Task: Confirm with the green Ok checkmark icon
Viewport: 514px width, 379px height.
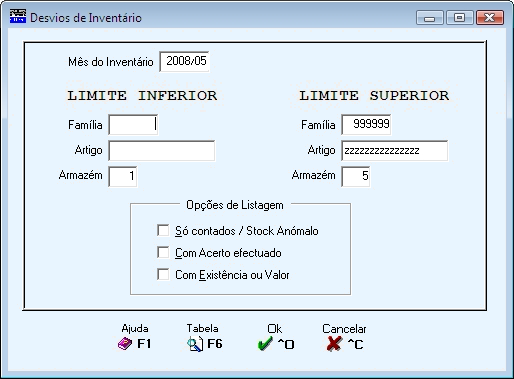Action: point(265,344)
